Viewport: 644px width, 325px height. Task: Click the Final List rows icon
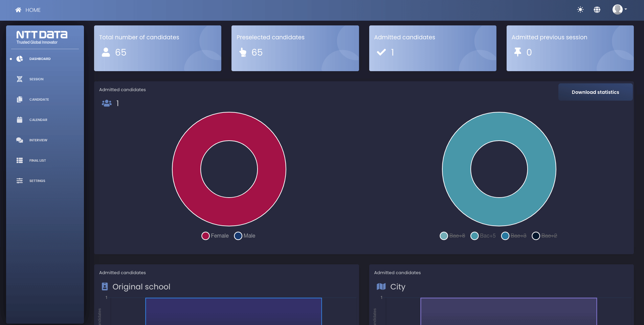[20, 160]
